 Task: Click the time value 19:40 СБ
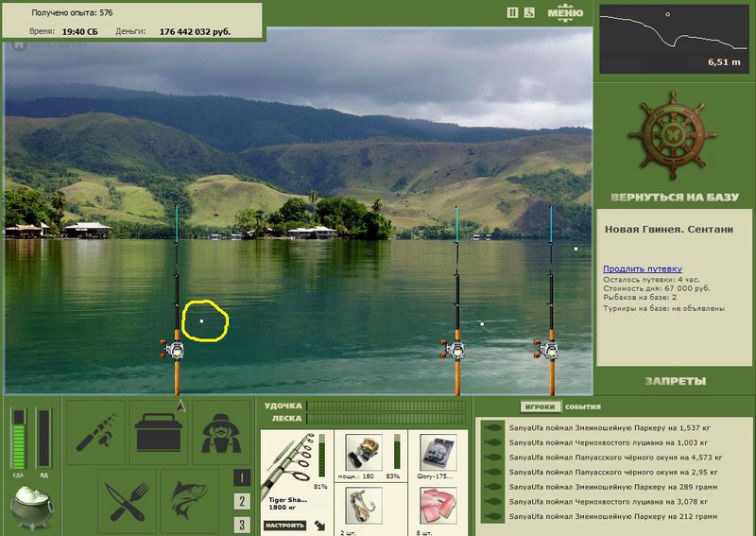[x=79, y=32]
